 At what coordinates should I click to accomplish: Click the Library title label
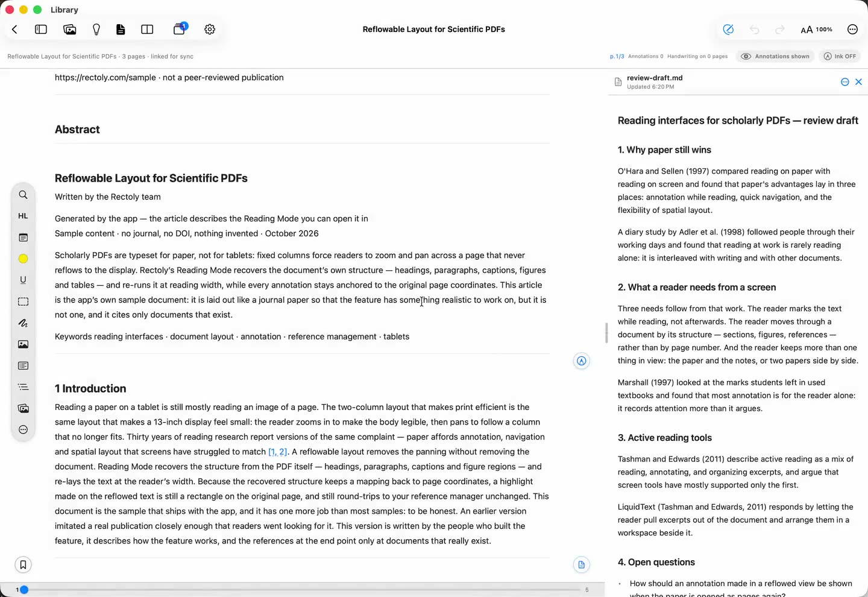point(64,10)
